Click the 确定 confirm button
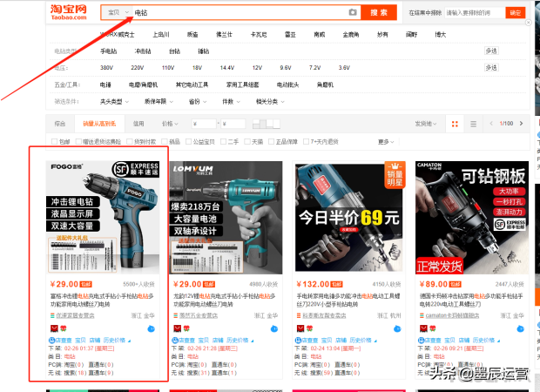 [516, 13]
